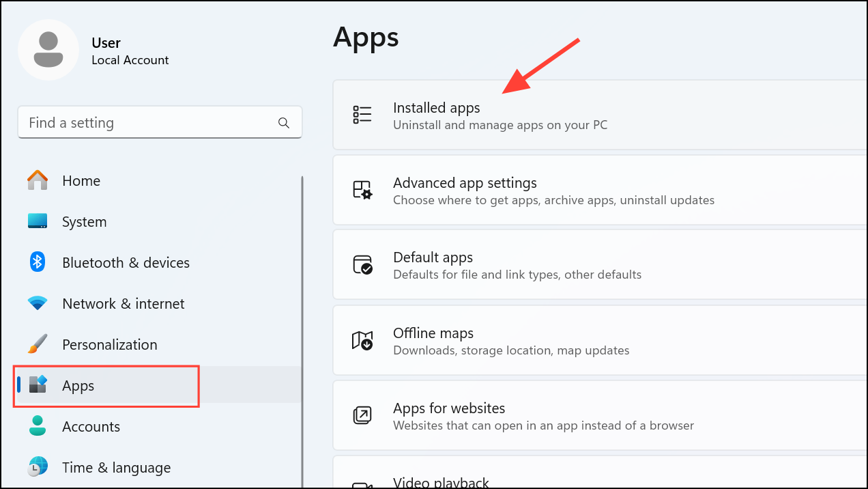Click the Installed apps list icon
This screenshot has height=489, width=868.
[362, 115]
